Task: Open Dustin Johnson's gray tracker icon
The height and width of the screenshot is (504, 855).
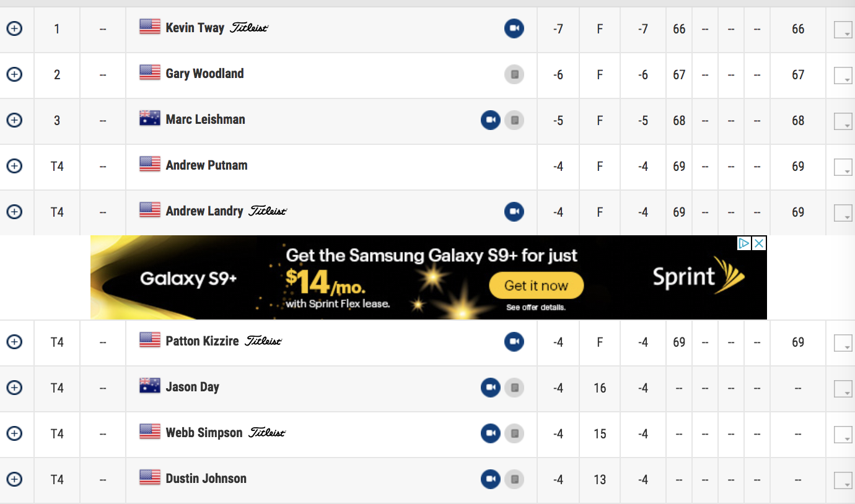Action: (514, 479)
